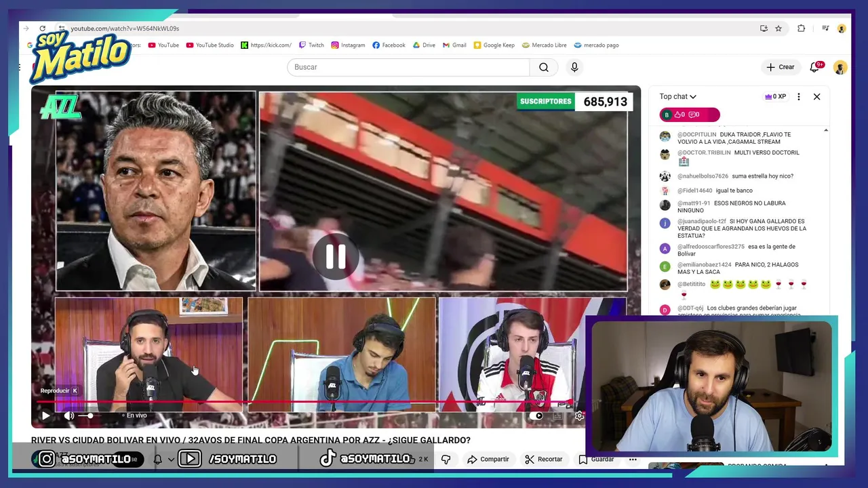The width and height of the screenshot is (868, 488).
Task: Open the Drive bookmark
Action: 424,45
